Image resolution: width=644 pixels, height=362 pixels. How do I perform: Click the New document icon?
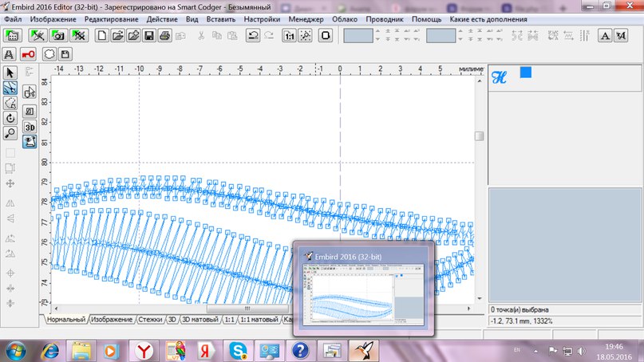pos(101,36)
